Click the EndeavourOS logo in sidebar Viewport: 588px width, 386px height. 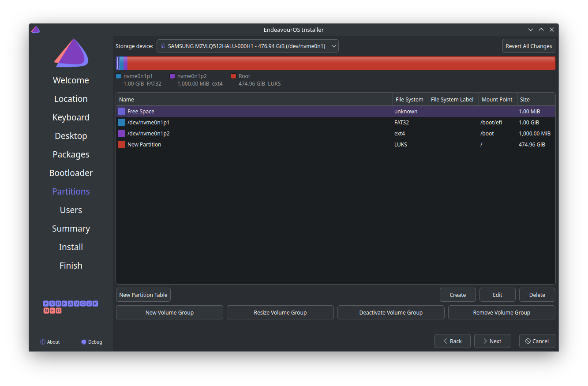71,53
